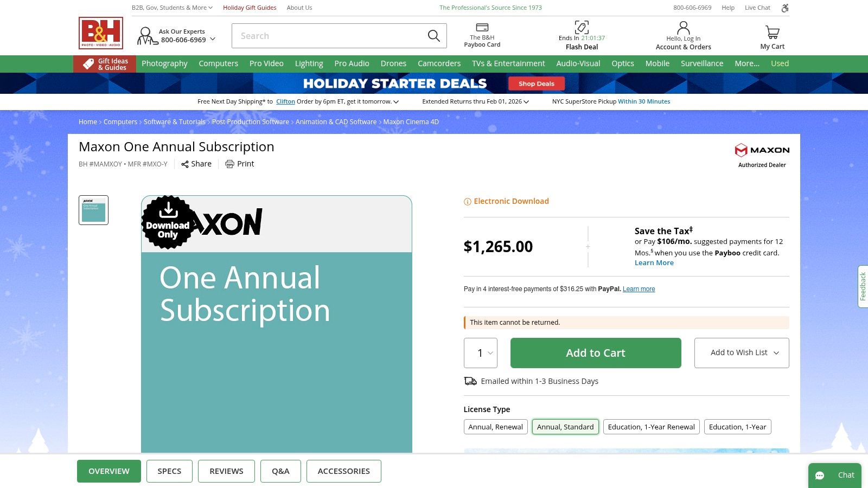Select Education, 1-Year Renewal license
Screen dimensions: 868x488
coord(651,427)
